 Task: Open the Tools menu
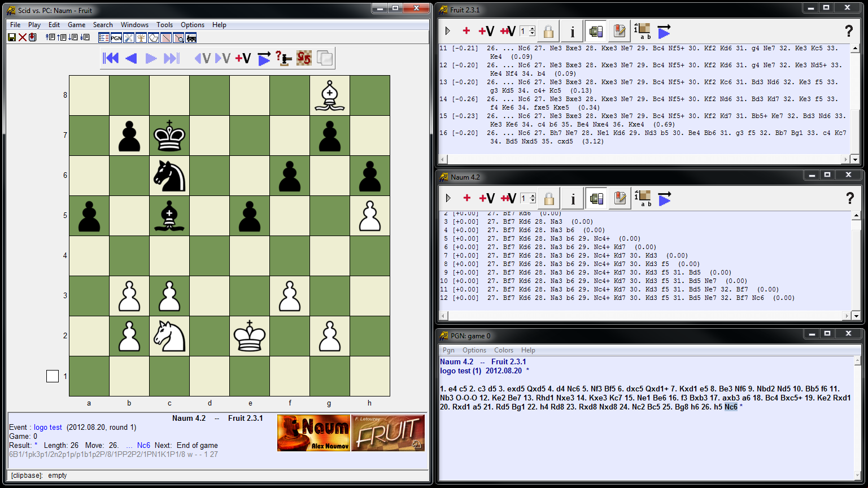tap(165, 25)
